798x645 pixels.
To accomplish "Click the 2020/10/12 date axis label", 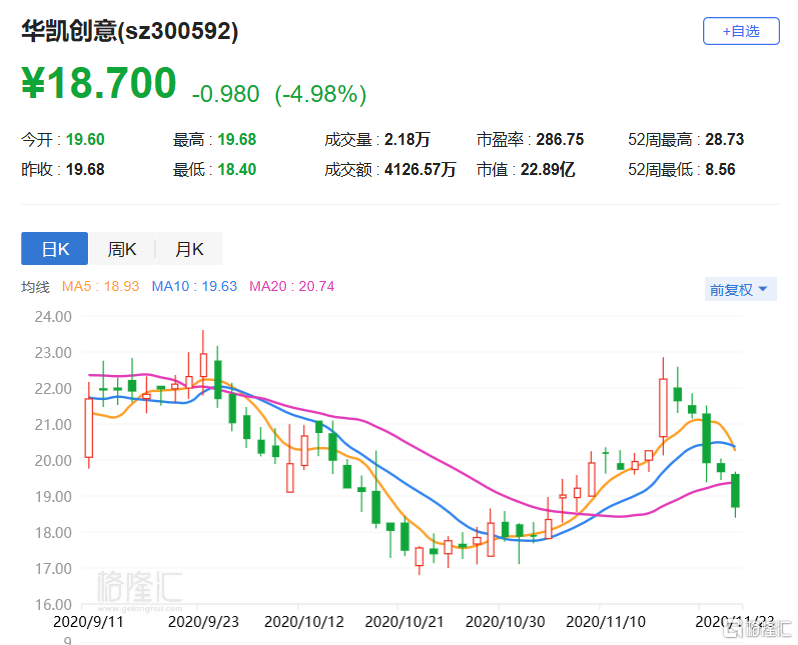I will coord(304,622).
